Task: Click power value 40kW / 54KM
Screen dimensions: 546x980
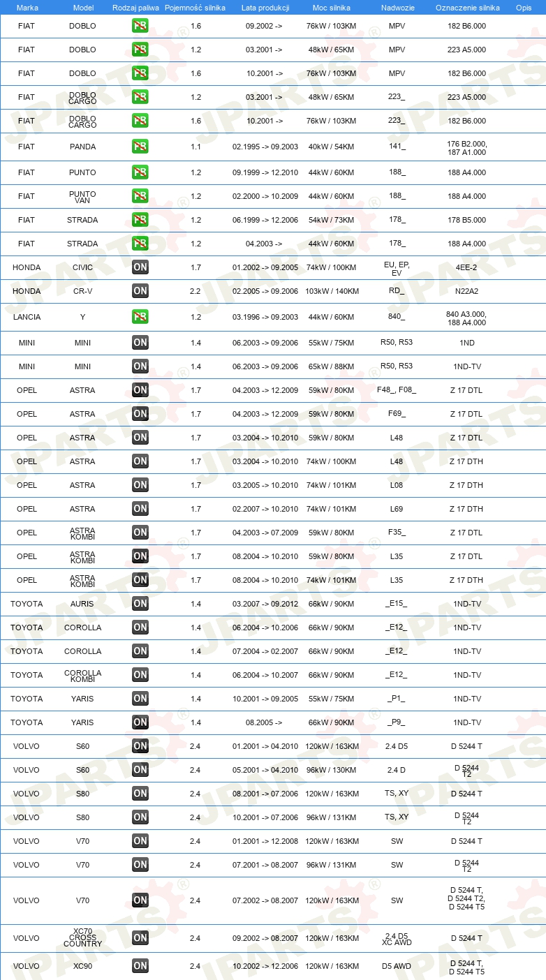Action: (x=332, y=147)
